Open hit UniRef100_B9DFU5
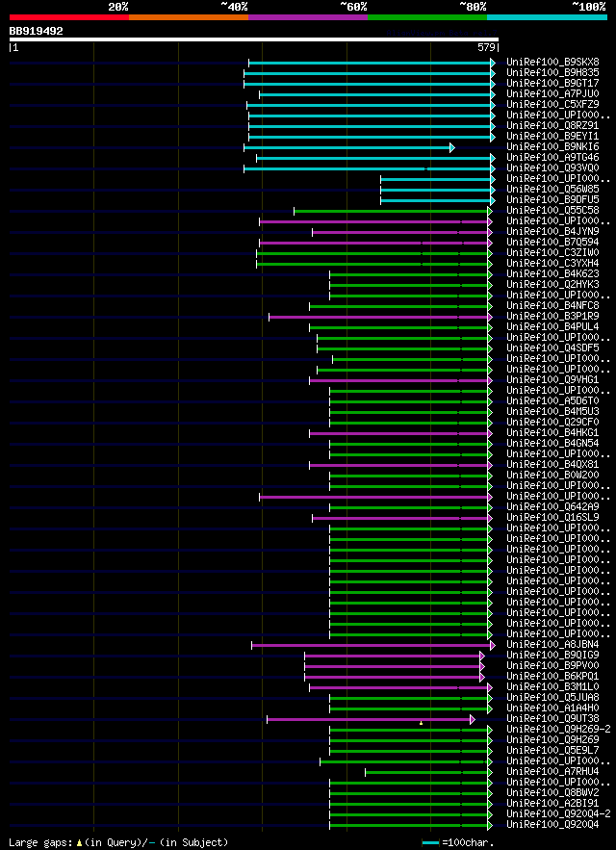The image size is (616, 850). pos(552,199)
